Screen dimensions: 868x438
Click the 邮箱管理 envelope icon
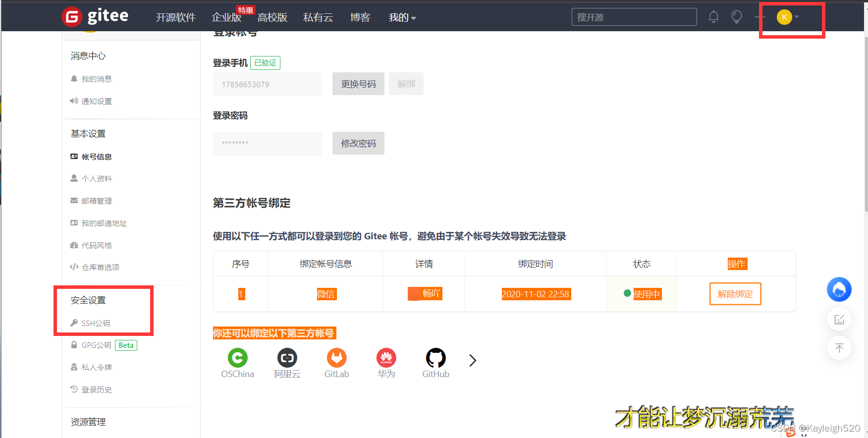click(x=74, y=200)
